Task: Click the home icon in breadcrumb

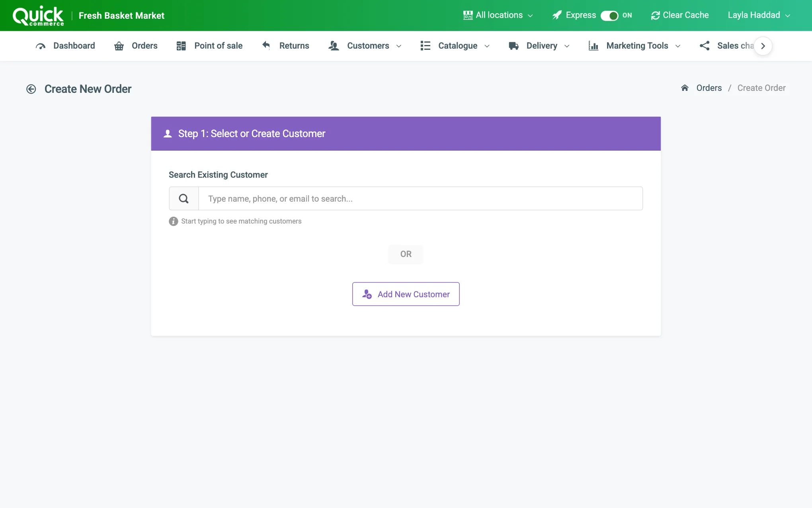Action: pos(685,88)
